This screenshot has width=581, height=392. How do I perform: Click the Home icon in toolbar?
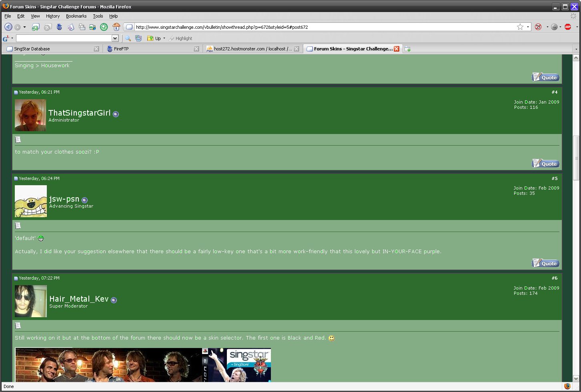click(x=116, y=27)
